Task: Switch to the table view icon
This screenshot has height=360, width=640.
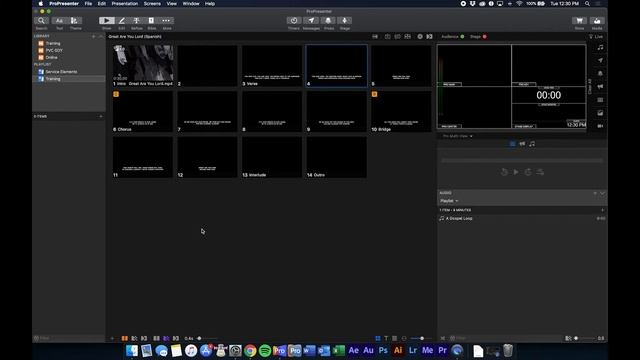Action: (x=395, y=338)
